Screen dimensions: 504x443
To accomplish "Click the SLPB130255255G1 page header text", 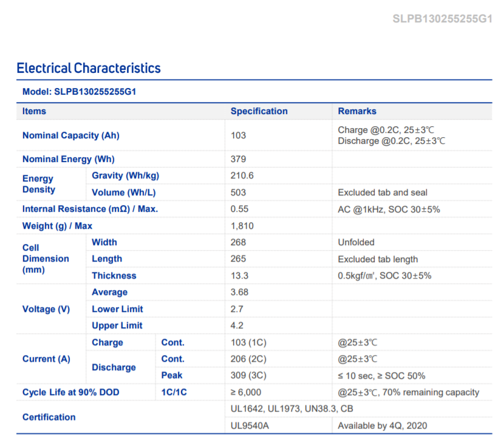I will (x=442, y=18).
